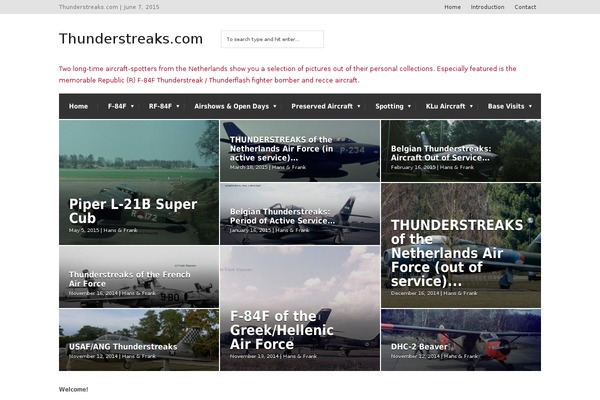Select Home in the dark navigation bar
The width and height of the screenshot is (600, 400).
click(x=78, y=106)
